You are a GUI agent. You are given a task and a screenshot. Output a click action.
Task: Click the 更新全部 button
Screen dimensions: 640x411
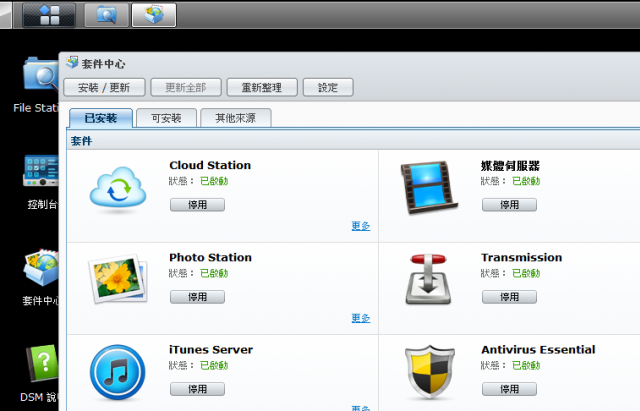(186, 87)
